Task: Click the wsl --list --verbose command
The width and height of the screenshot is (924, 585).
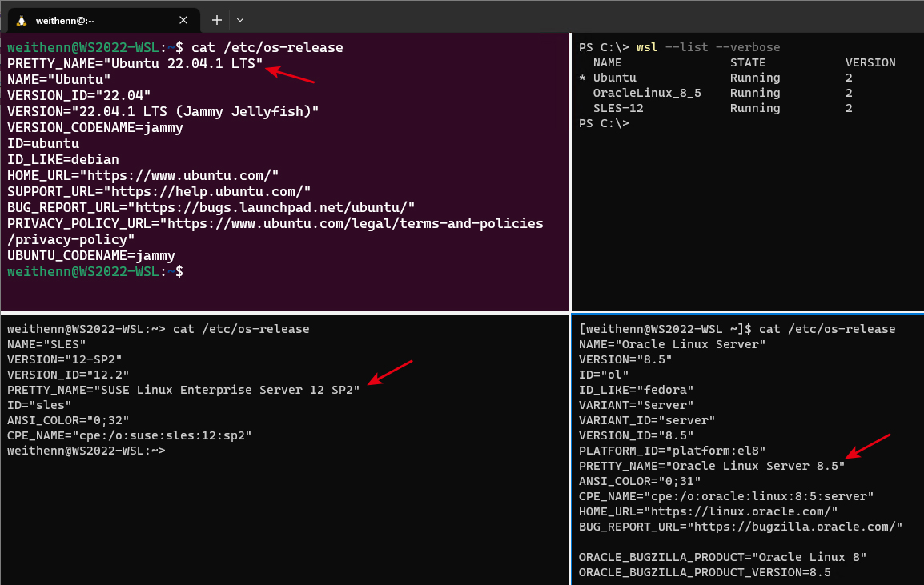Action: (x=709, y=47)
